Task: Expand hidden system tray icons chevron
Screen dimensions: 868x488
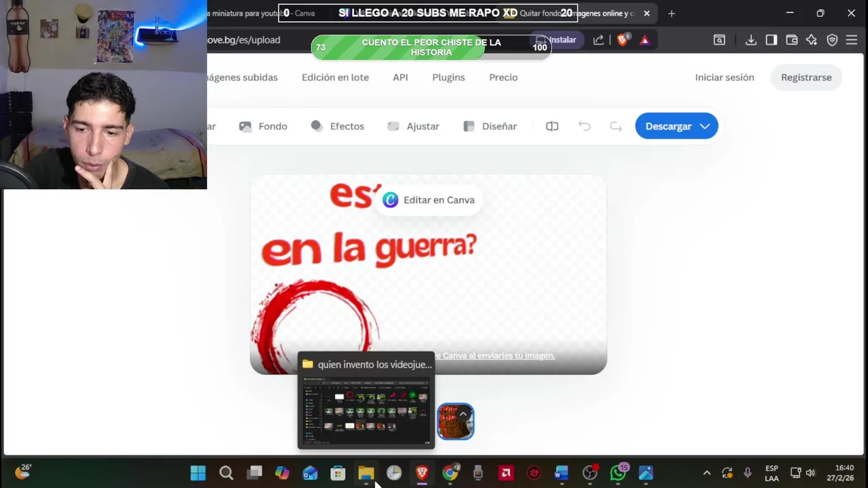Action: (x=707, y=473)
